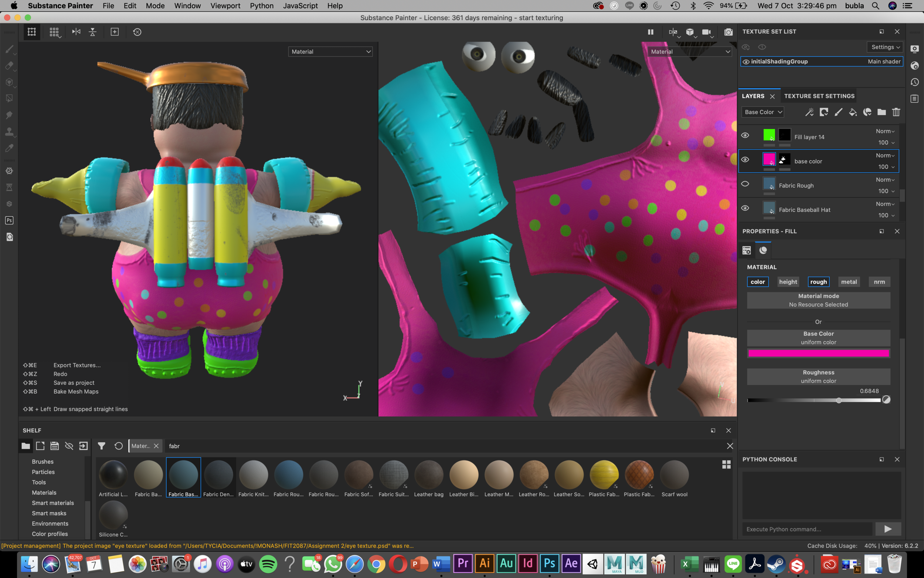Select the Eraser tool in left toolbar
The image size is (924, 578).
coord(9,66)
